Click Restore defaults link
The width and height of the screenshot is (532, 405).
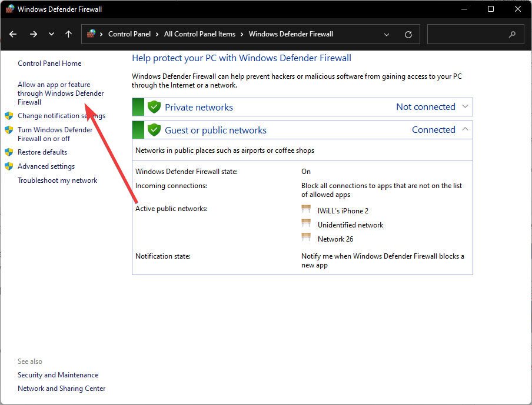click(42, 152)
